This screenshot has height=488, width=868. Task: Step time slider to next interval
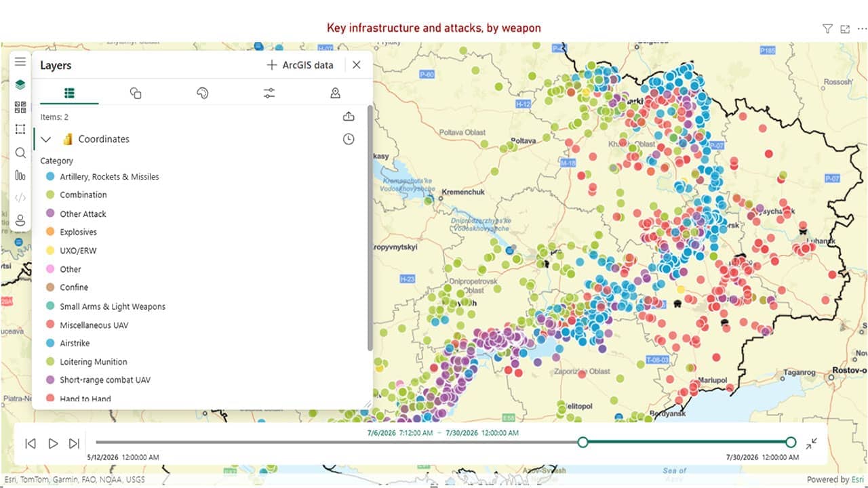click(75, 443)
